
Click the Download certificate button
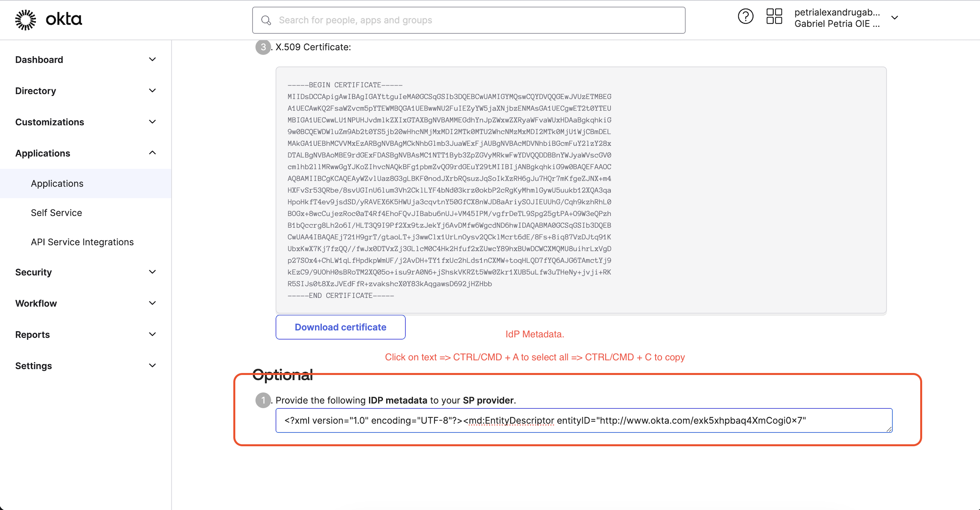340,327
